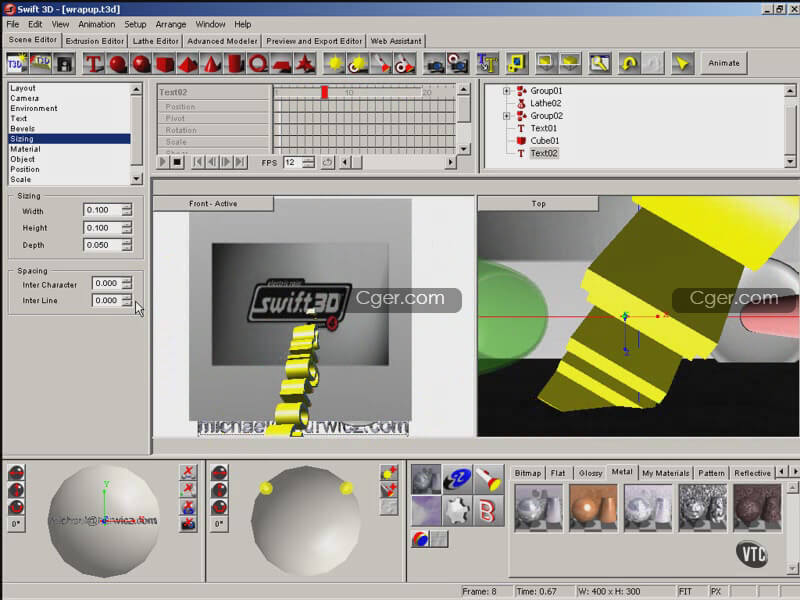
Task: Pick the dark red-brown material swatch
Action: 757,508
